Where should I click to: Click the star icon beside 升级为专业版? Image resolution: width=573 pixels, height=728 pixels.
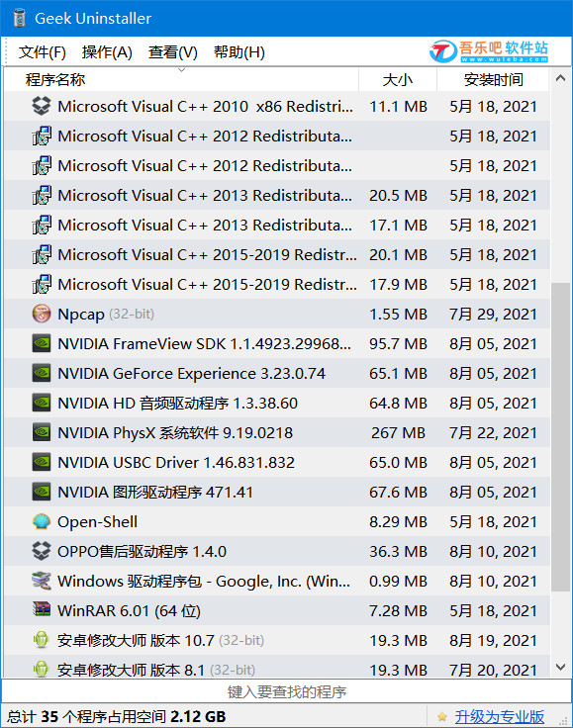point(442,716)
